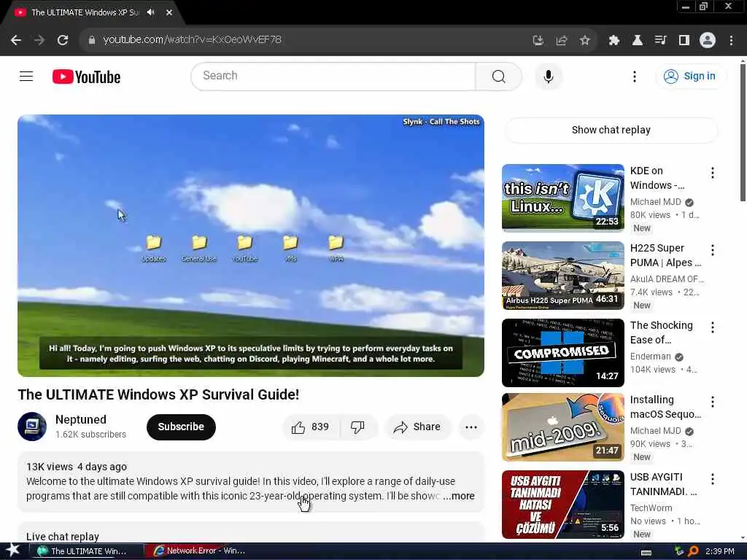
Task: Click the address bar URL
Action: pos(192,40)
